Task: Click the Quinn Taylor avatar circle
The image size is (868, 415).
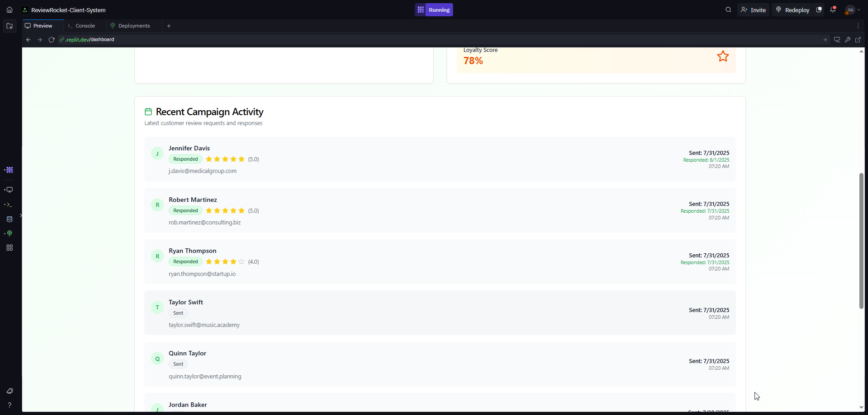Action: pyautogui.click(x=157, y=359)
